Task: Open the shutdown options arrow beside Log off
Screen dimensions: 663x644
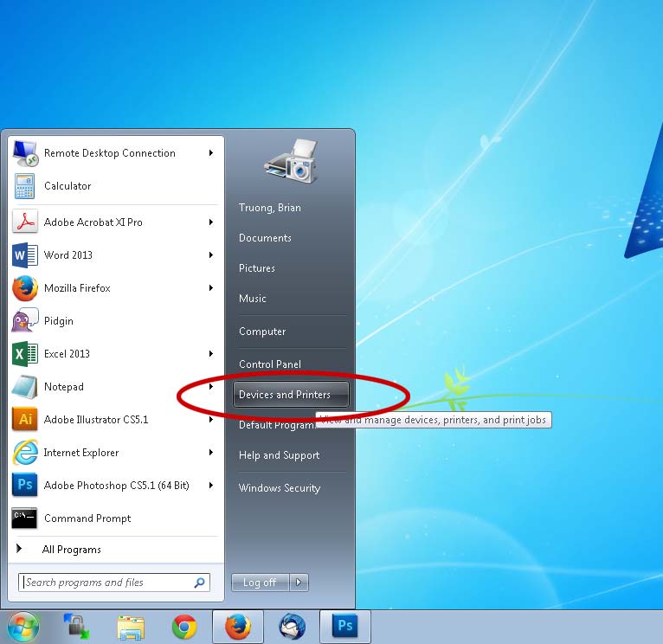Action: (x=299, y=583)
